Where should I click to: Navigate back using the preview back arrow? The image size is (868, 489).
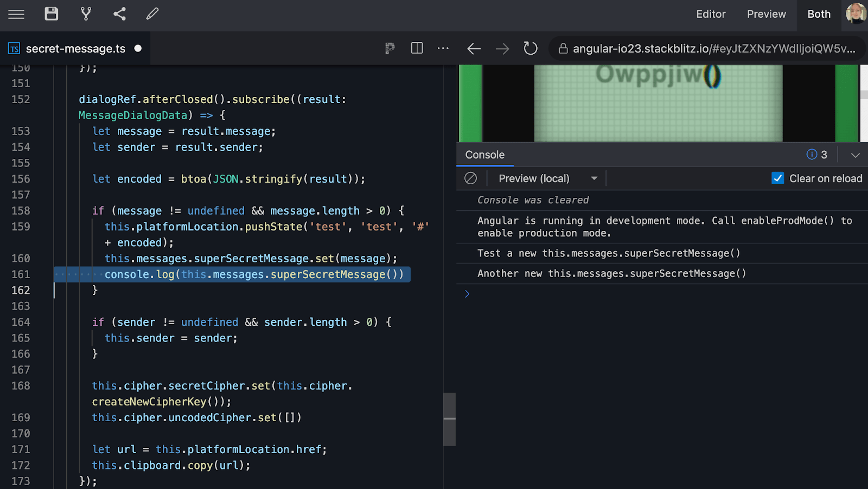coord(474,48)
